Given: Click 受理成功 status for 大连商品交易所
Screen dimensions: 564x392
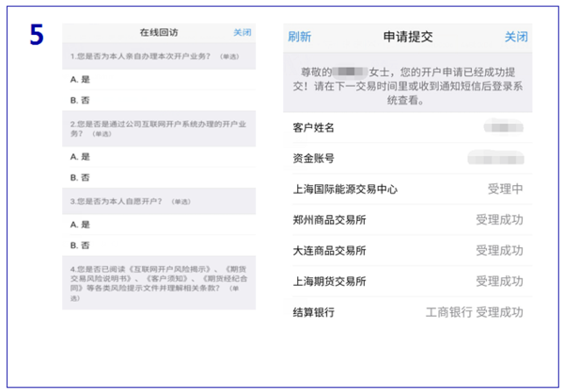Looking at the screenshot, I should (x=499, y=251).
